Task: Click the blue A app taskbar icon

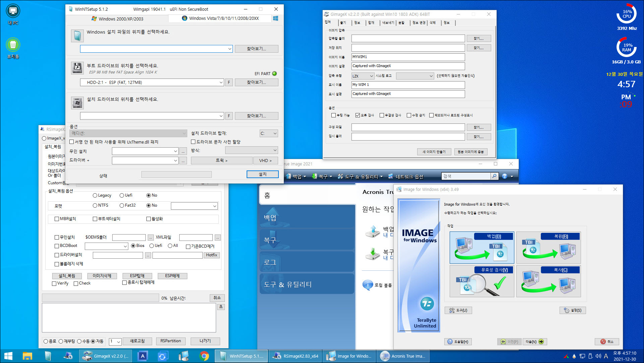Action: 142,356
